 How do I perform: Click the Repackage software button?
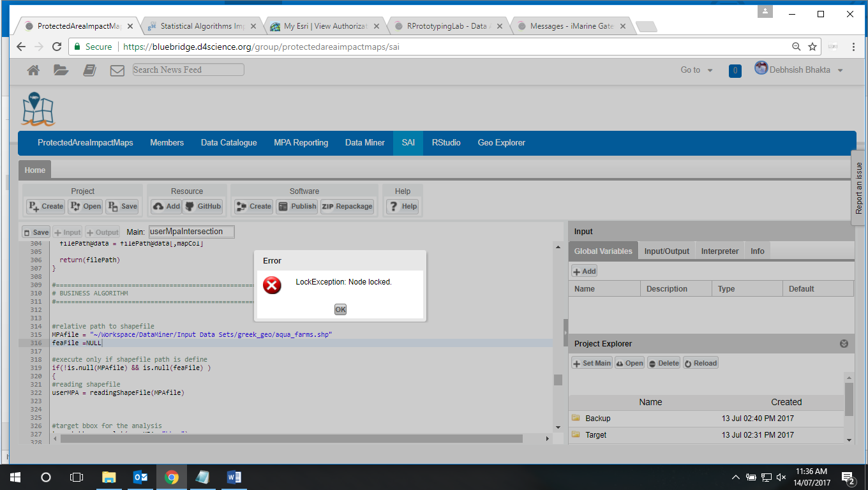tap(347, 206)
